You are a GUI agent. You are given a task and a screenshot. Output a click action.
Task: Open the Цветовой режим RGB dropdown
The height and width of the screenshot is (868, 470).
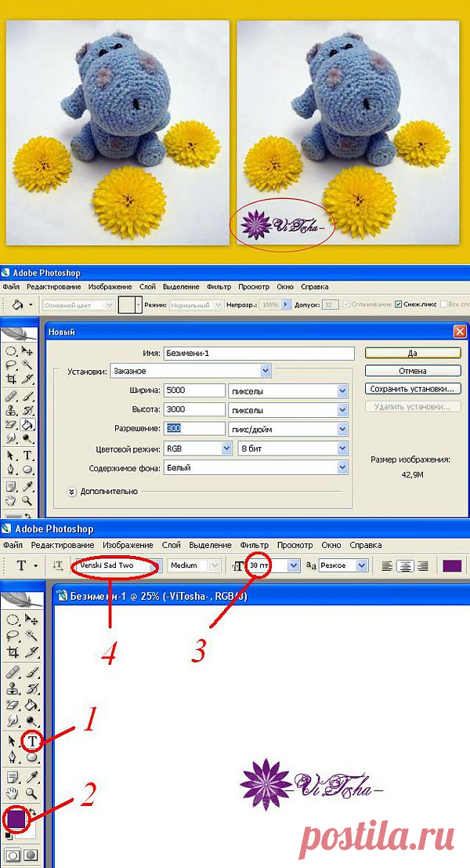(226, 449)
